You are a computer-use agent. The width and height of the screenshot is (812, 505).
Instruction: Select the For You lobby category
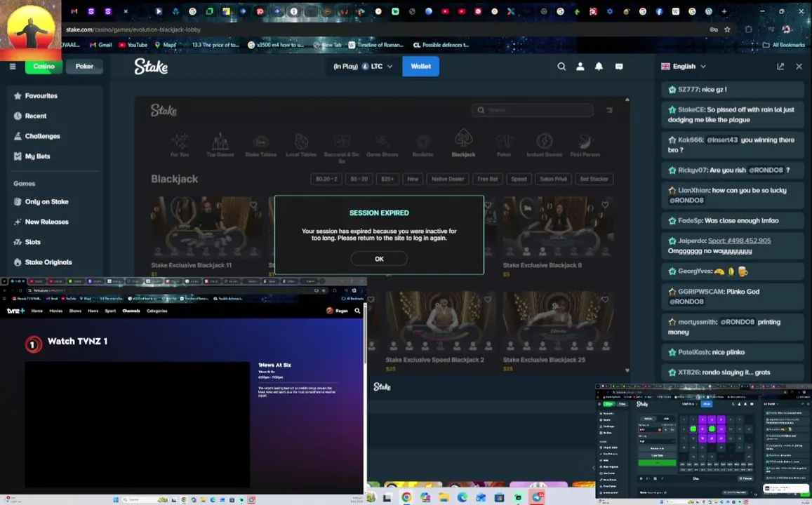pyautogui.click(x=180, y=145)
